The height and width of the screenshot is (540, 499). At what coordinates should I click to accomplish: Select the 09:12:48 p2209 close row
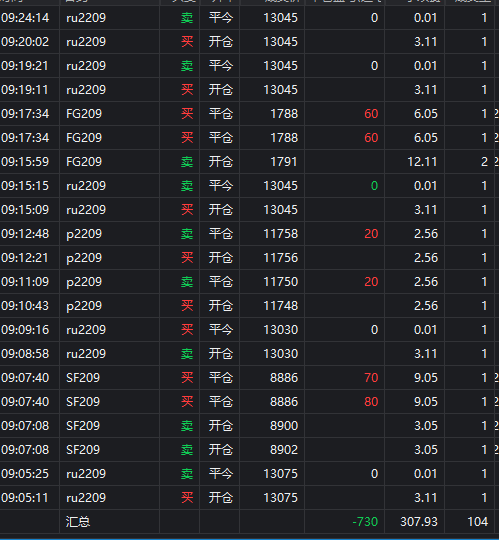[x=249, y=233]
